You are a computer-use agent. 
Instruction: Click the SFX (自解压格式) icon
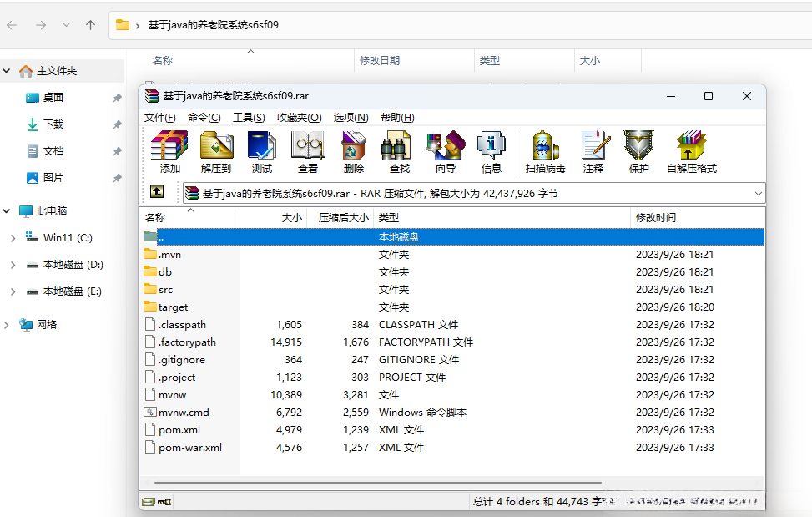click(692, 151)
